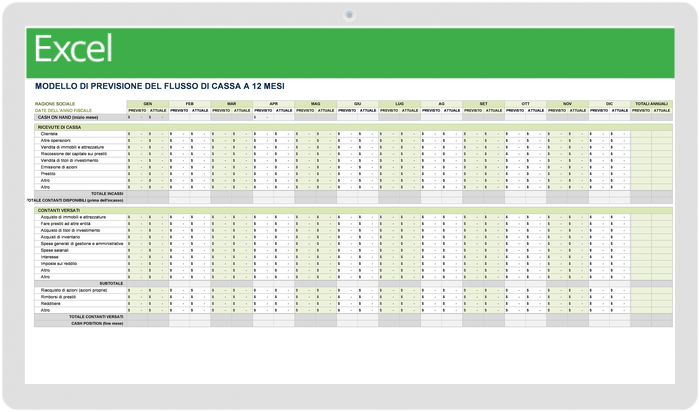Image resolution: width=700 pixels, height=412 pixels.
Task: Select the 'Acquisto di immobili e attrezzature' row
Action: pyautogui.click(x=73, y=217)
